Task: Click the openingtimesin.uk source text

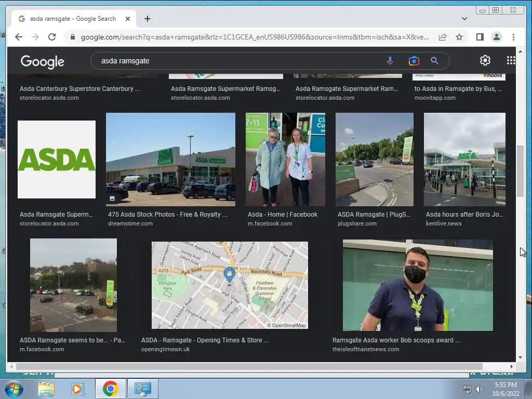Action: click(x=166, y=349)
